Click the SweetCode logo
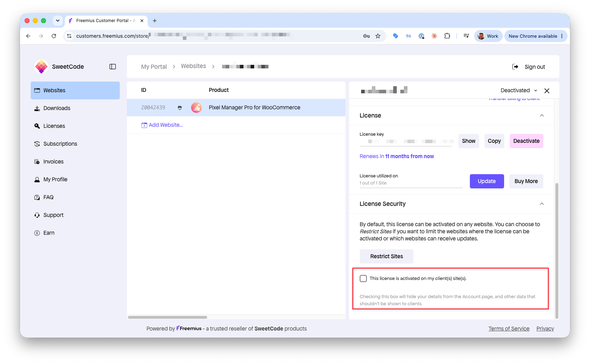This screenshot has height=364, width=590. click(x=41, y=67)
